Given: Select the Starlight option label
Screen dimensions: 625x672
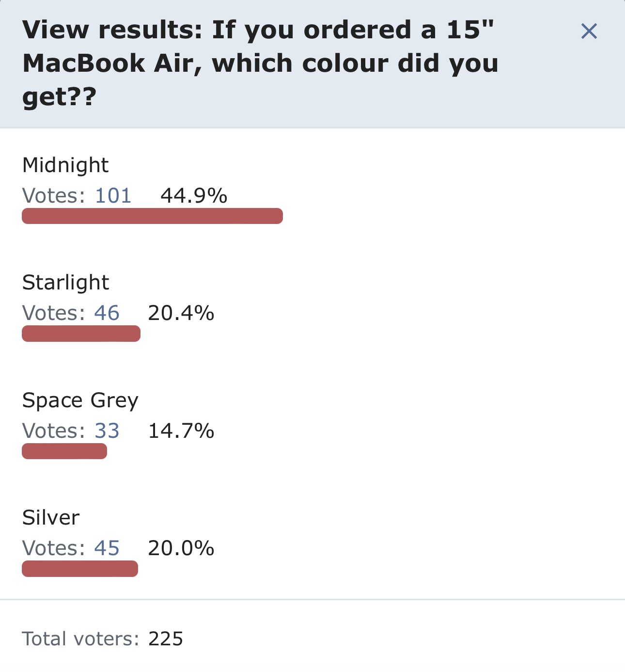Looking at the screenshot, I should [x=66, y=283].
